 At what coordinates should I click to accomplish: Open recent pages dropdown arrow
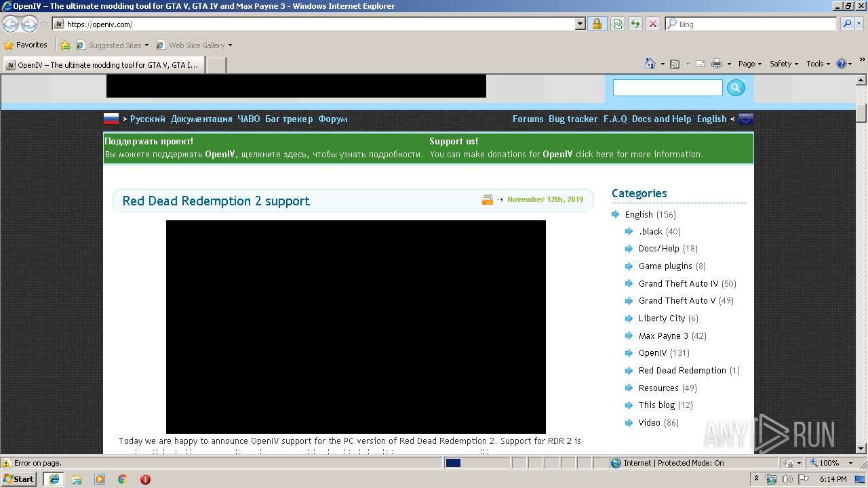coord(44,24)
